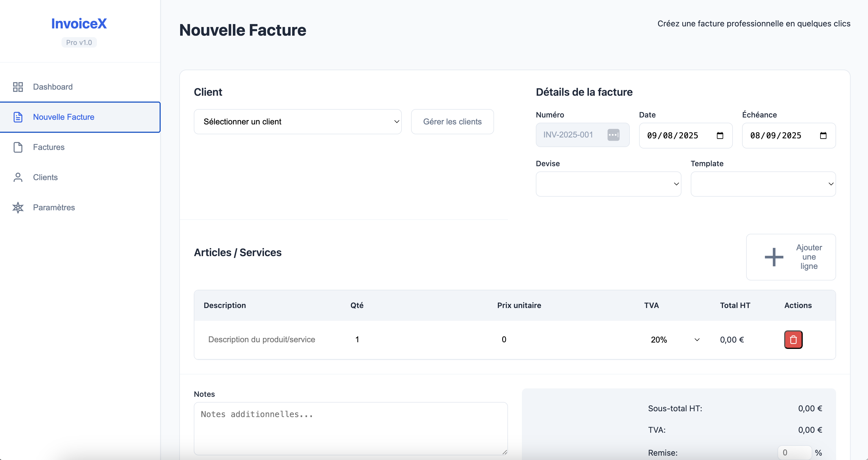The width and height of the screenshot is (868, 460).
Task: Select Nouvelle Facture in the sidebar
Action: (x=80, y=117)
